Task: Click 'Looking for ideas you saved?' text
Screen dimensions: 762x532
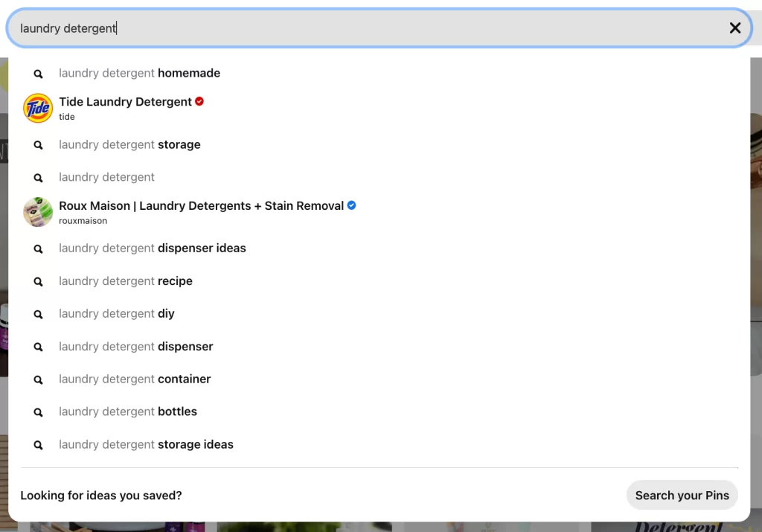Action: click(101, 495)
